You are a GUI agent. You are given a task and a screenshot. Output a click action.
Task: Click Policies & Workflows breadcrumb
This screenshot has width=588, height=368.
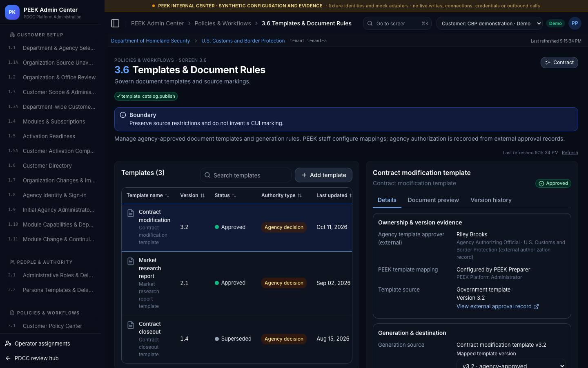point(223,23)
